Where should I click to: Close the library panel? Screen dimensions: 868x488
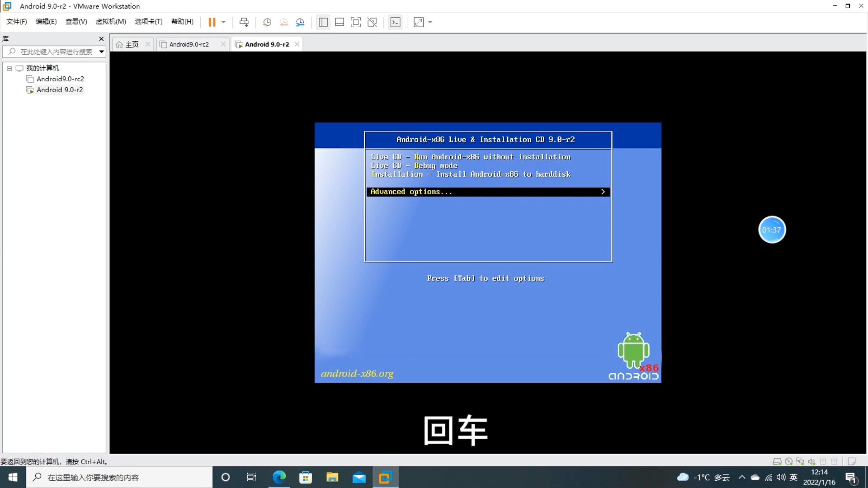pos(101,39)
